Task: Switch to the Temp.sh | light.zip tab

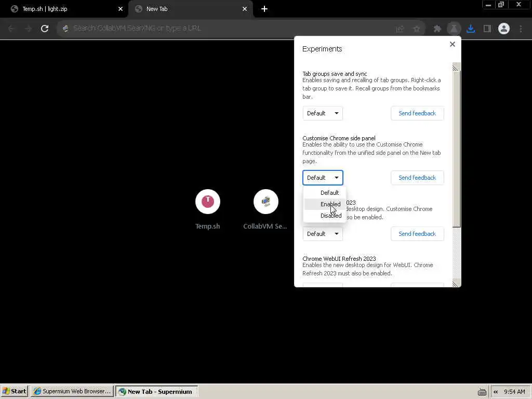Action: (64, 9)
